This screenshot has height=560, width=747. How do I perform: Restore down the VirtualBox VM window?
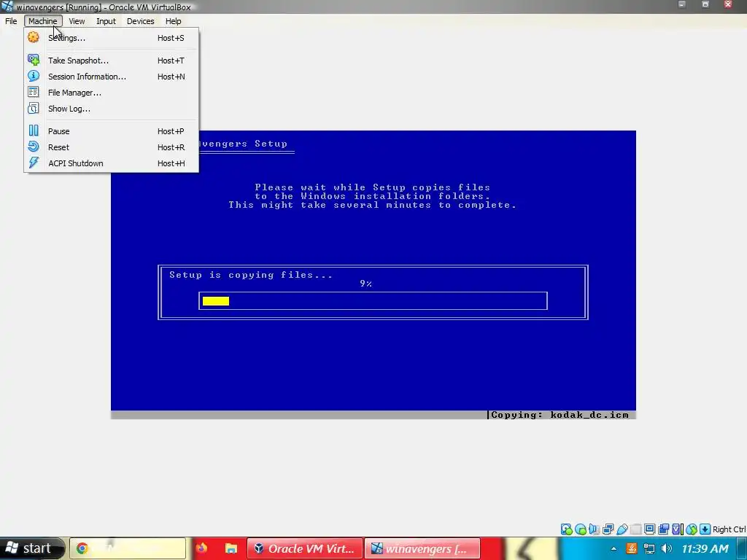(705, 4)
